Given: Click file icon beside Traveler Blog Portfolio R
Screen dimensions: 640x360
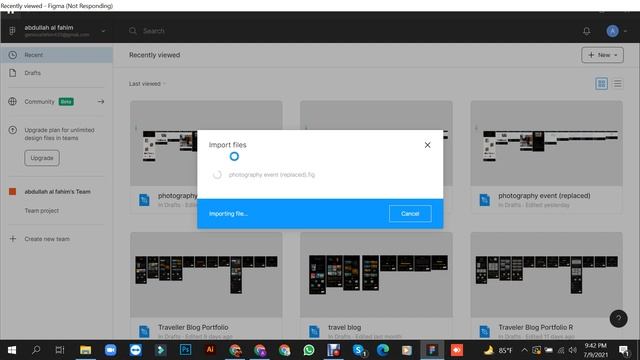Looking at the screenshot, I should click(x=484, y=331).
